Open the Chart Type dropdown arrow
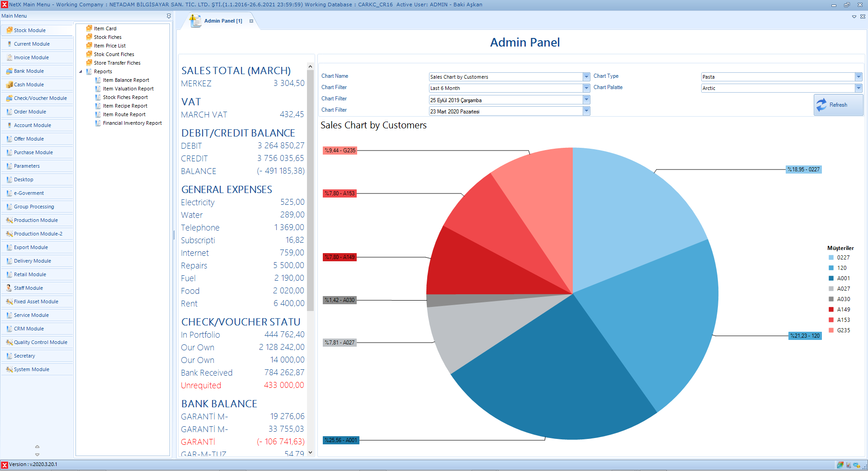Screen dimensions: 868x471 pyautogui.click(x=858, y=77)
